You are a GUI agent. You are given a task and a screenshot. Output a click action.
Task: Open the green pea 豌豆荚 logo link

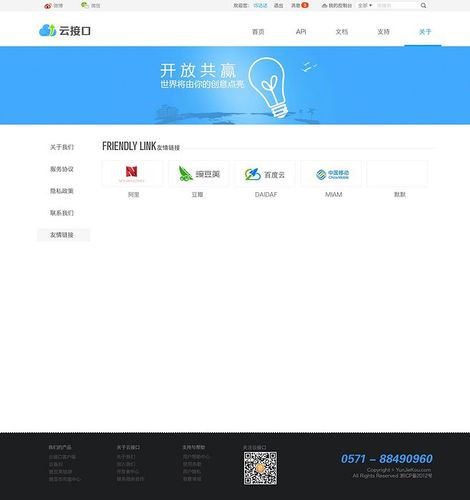[199, 174]
